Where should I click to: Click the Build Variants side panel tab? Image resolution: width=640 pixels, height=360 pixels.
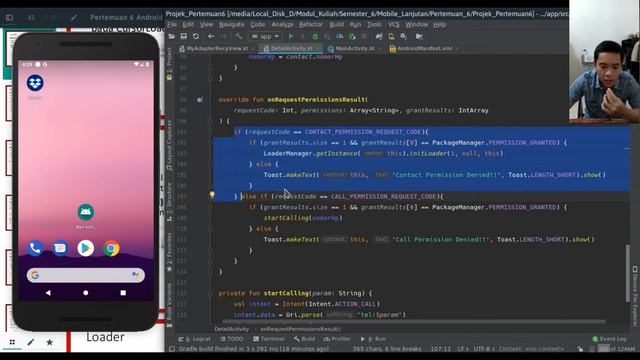point(169,305)
